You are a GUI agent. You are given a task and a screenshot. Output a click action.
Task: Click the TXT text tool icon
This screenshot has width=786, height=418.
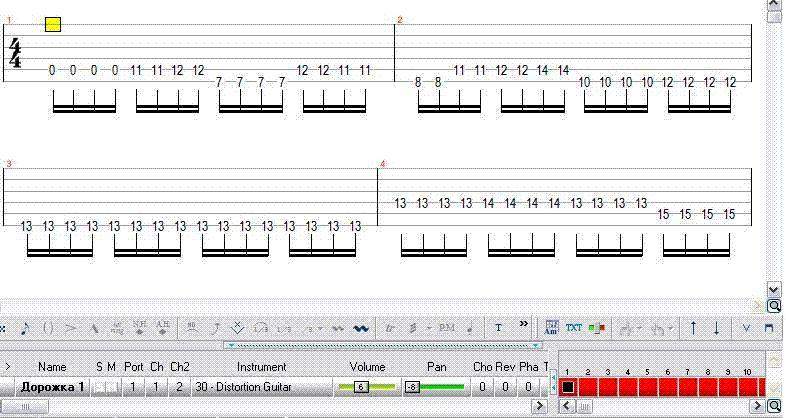click(x=573, y=327)
